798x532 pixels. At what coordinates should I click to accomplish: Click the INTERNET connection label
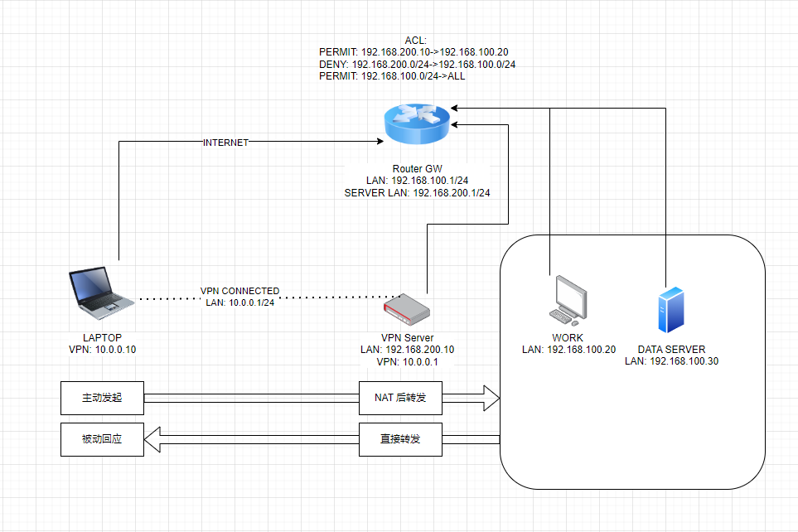(226, 143)
